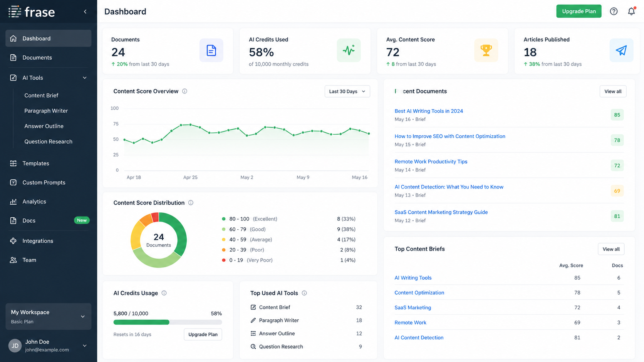Expand the My Workspace switcher

coord(48,317)
